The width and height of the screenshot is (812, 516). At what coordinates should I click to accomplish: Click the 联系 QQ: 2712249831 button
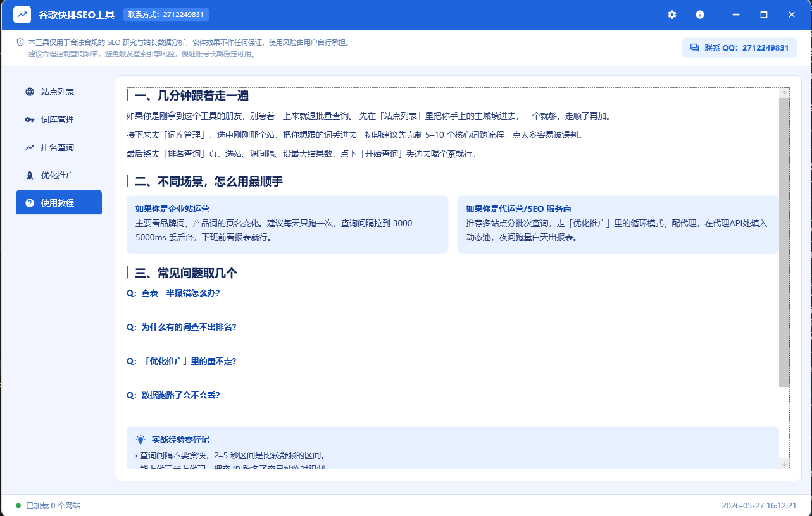tap(739, 48)
